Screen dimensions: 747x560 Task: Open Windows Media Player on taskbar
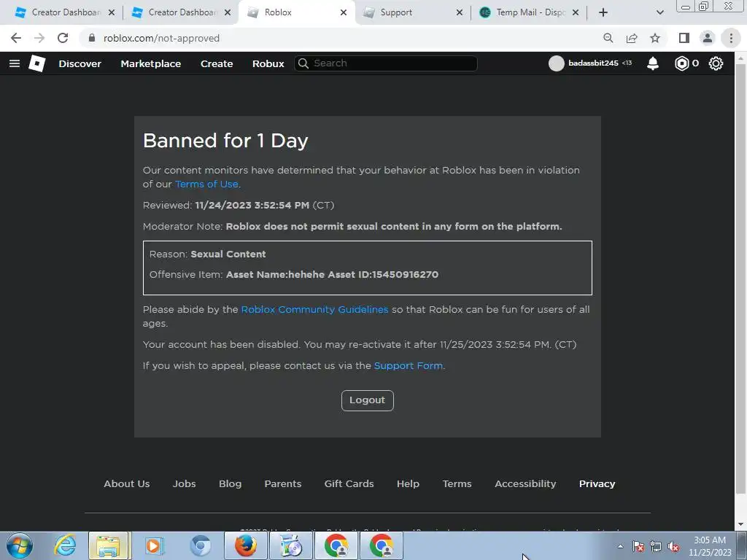153,545
